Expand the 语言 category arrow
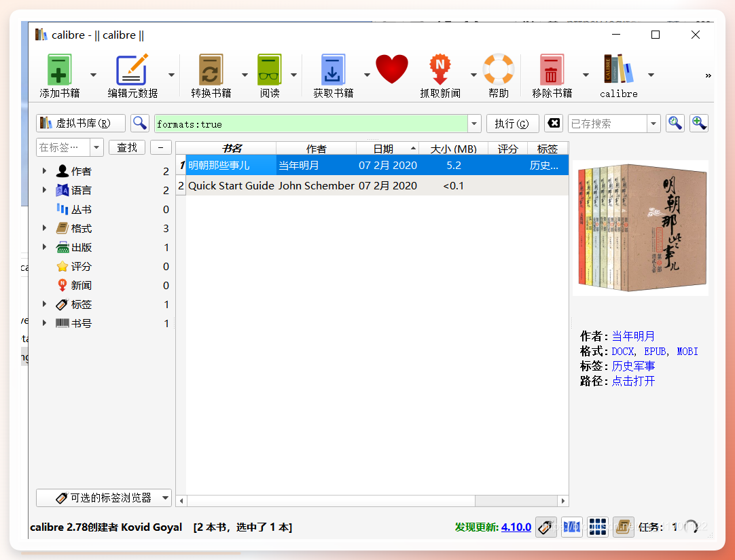735x560 pixels. (x=45, y=190)
